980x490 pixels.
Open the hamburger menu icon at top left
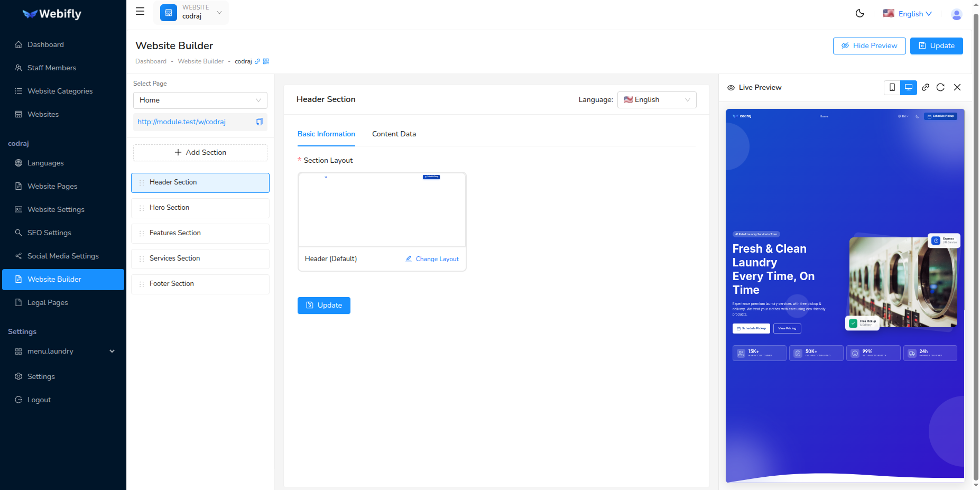(x=140, y=11)
